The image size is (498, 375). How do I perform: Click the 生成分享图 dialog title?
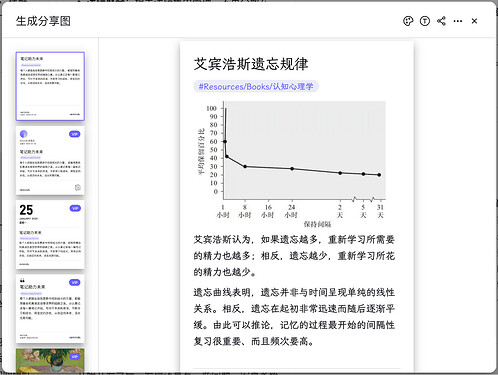pos(43,21)
